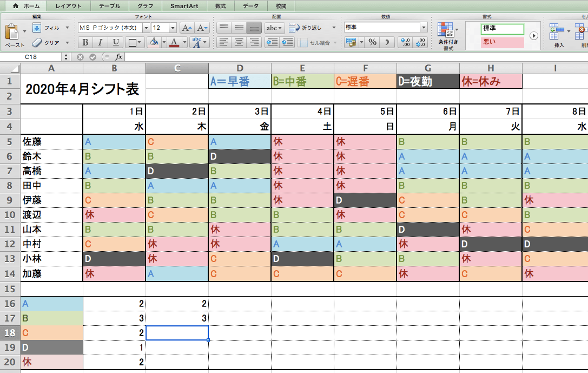The image size is (588, 373).
Task: Open the insert function fx icon
Action: pyautogui.click(x=118, y=57)
